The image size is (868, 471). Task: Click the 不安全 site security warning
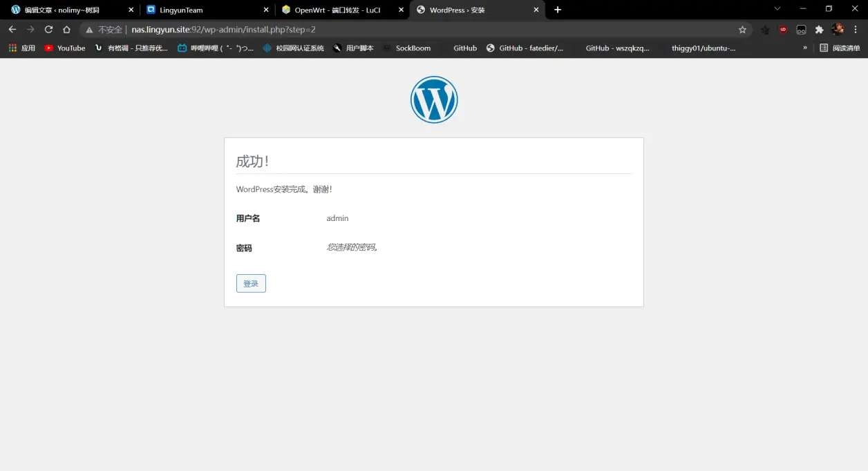click(x=104, y=30)
